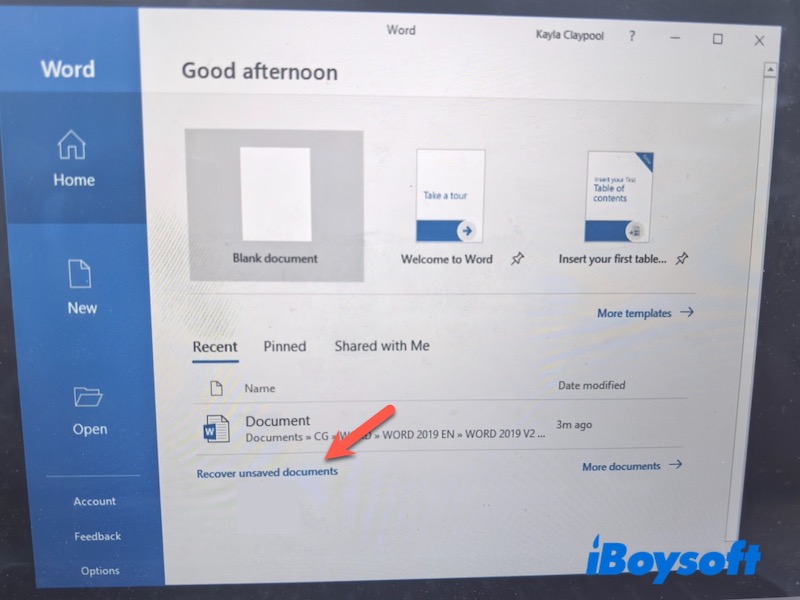Switch to the Pinned tab
800x600 pixels.
pos(284,345)
